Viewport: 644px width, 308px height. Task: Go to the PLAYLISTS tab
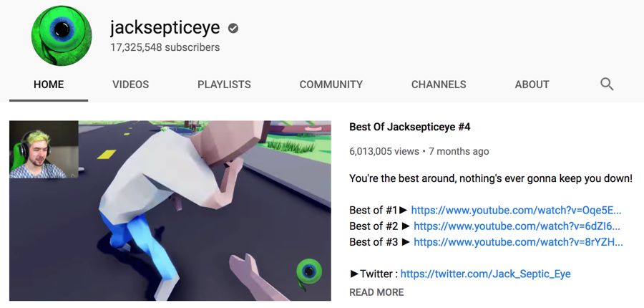point(224,85)
